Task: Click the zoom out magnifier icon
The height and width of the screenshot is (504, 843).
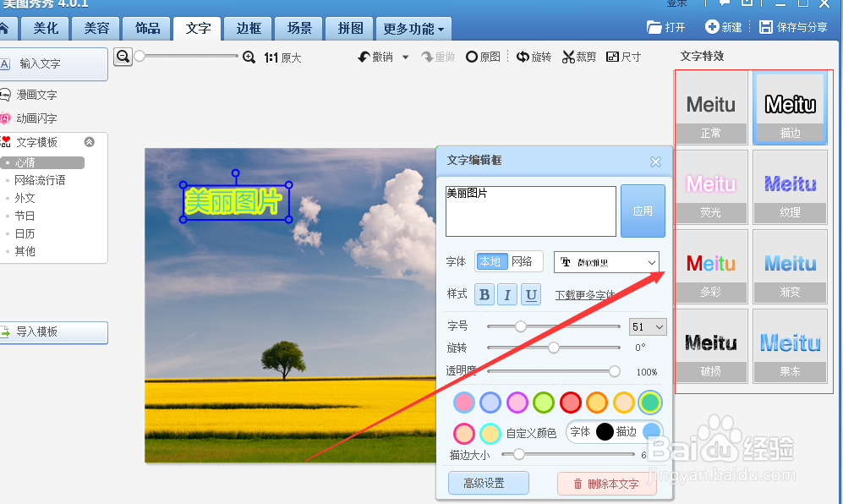Action: [x=123, y=57]
